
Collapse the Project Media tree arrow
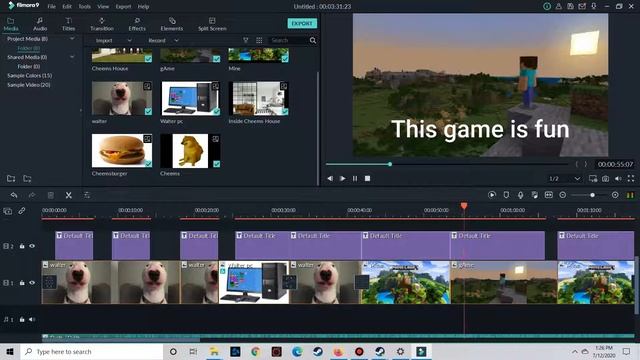(x=72, y=39)
